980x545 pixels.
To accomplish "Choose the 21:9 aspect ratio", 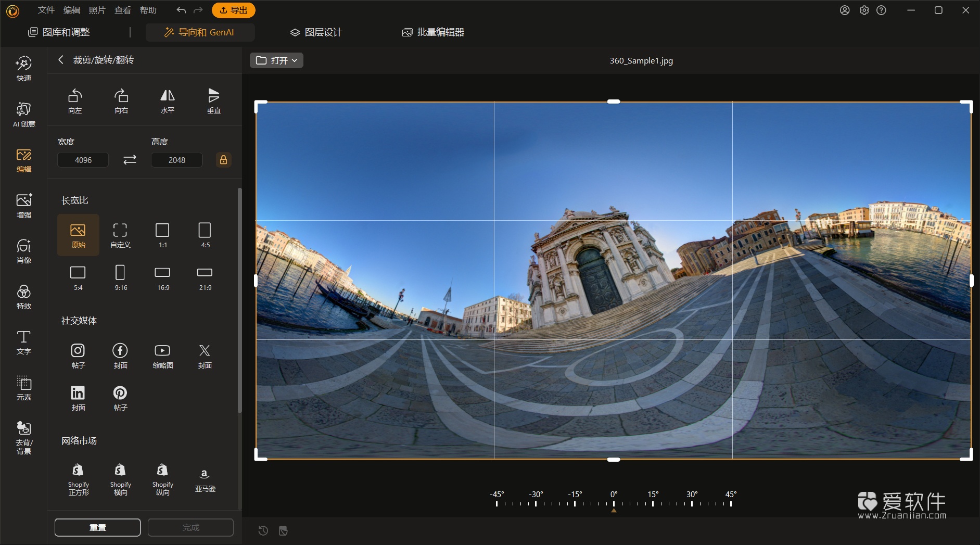I will coord(205,277).
